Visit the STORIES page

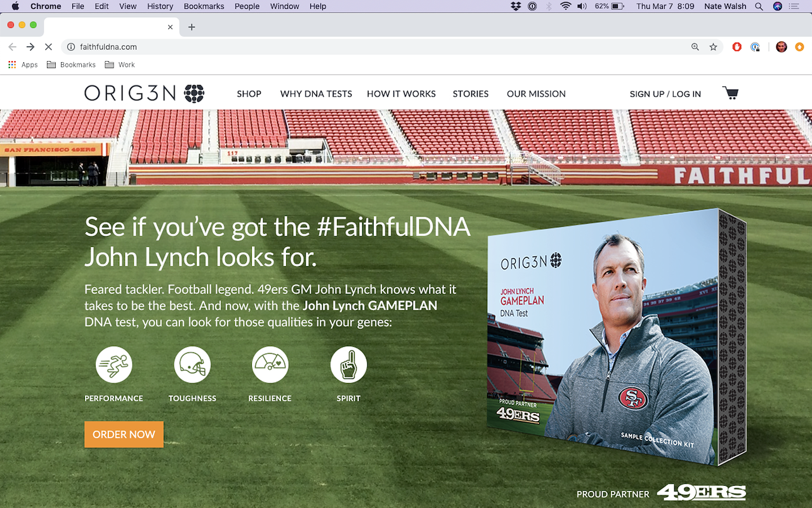click(471, 94)
